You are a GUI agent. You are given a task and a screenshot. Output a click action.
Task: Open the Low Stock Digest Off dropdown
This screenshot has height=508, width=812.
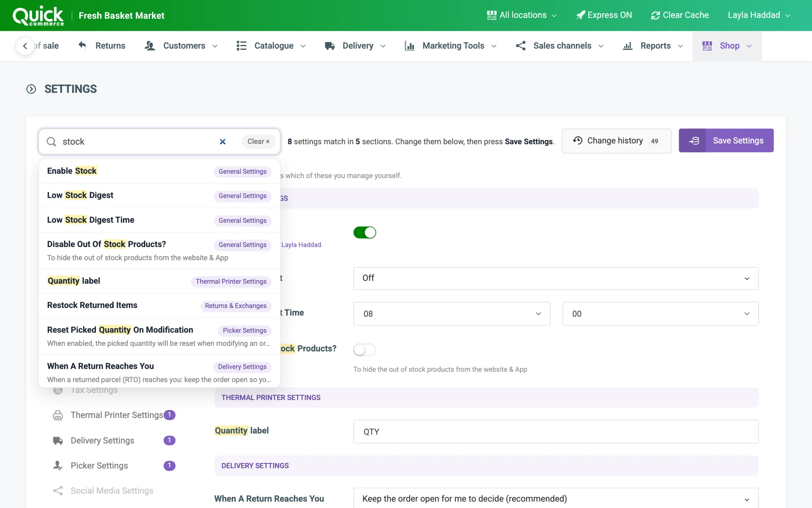click(556, 278)
